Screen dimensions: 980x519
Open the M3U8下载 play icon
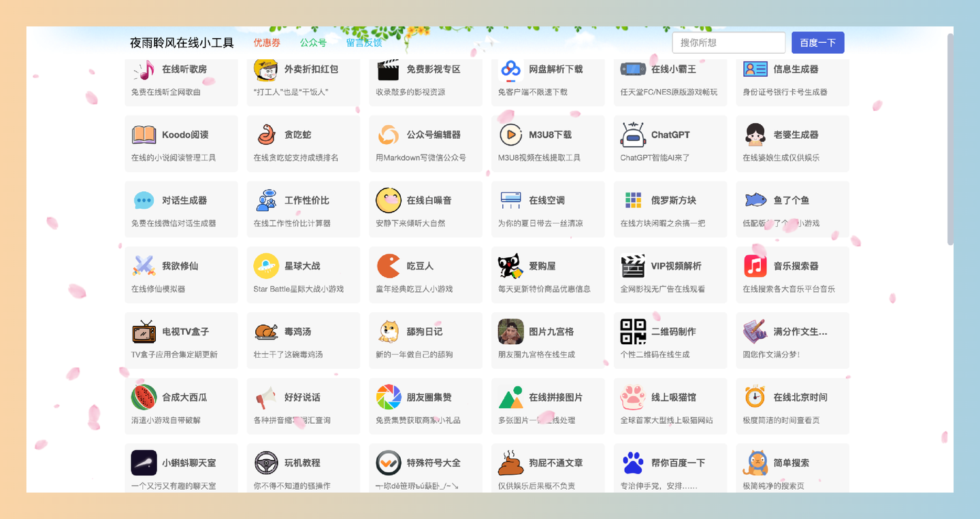[x=511, y=135]
